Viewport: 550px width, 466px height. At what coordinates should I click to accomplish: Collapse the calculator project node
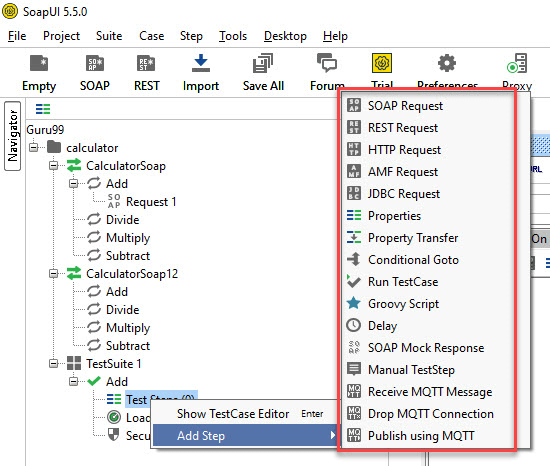[34, 147]
